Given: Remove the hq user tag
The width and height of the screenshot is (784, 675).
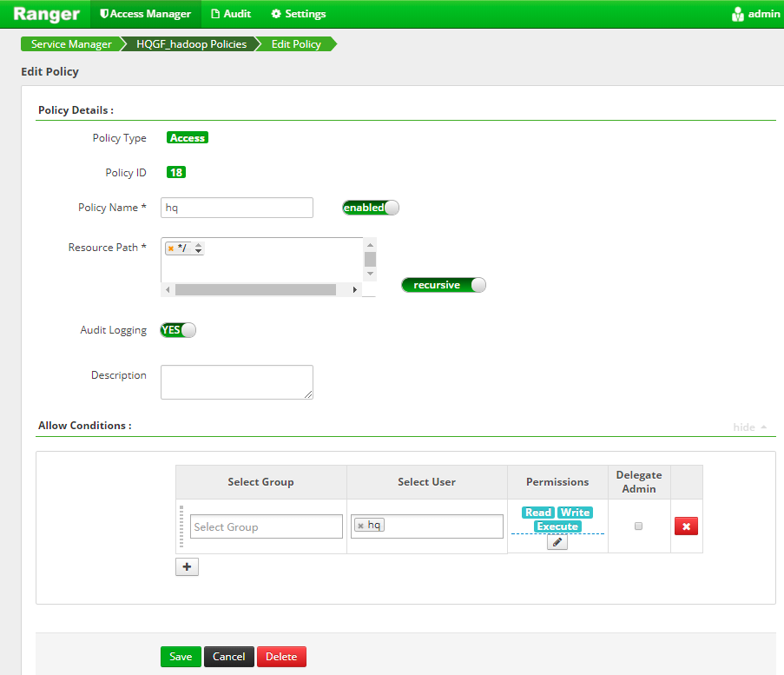Looking at the screenshot, I should [360, 526].
